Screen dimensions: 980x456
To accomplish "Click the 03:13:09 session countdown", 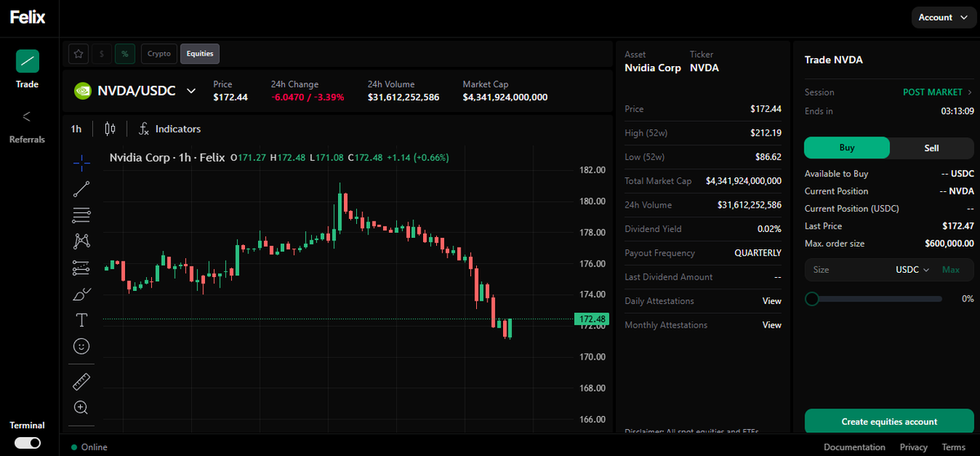I will tap(957, 111).
